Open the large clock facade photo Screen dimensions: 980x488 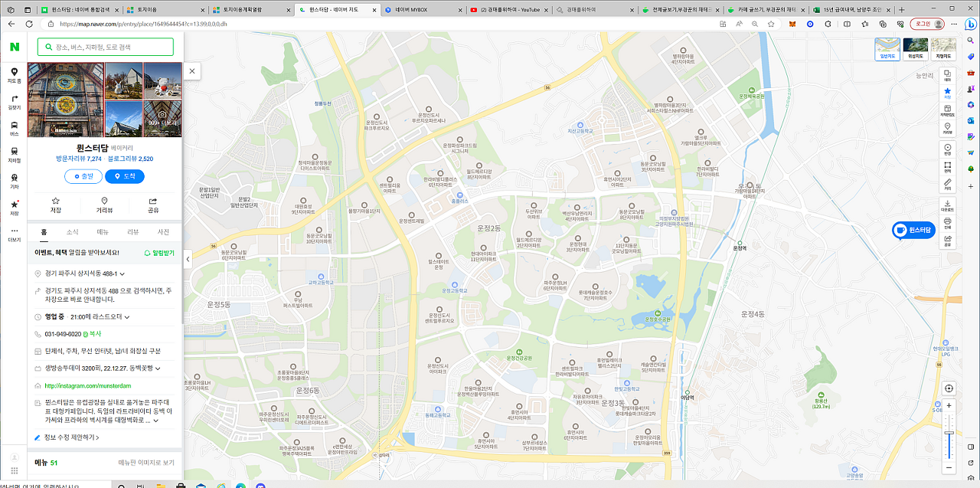[66, 100]
